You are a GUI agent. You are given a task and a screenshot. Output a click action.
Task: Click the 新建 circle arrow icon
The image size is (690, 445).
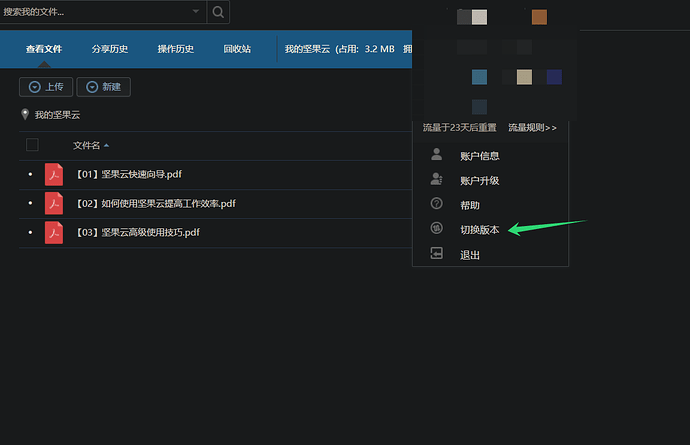pos(92,87)
